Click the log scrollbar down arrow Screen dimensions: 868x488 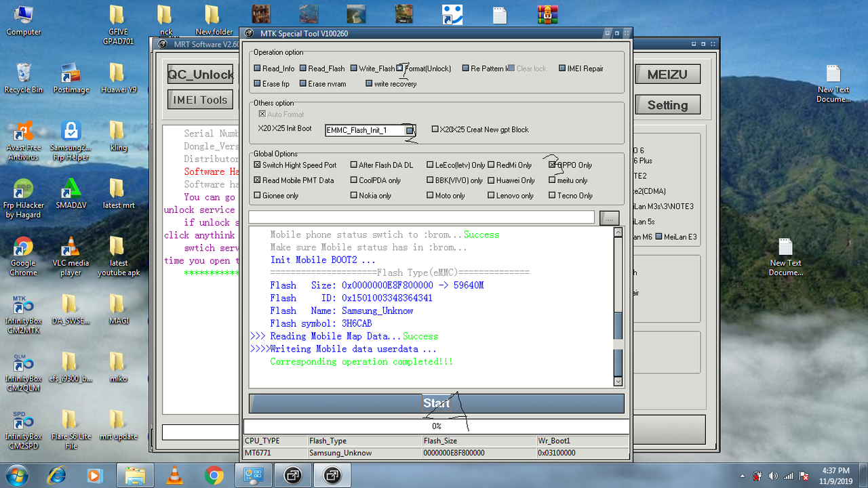(x=618, y=382)
